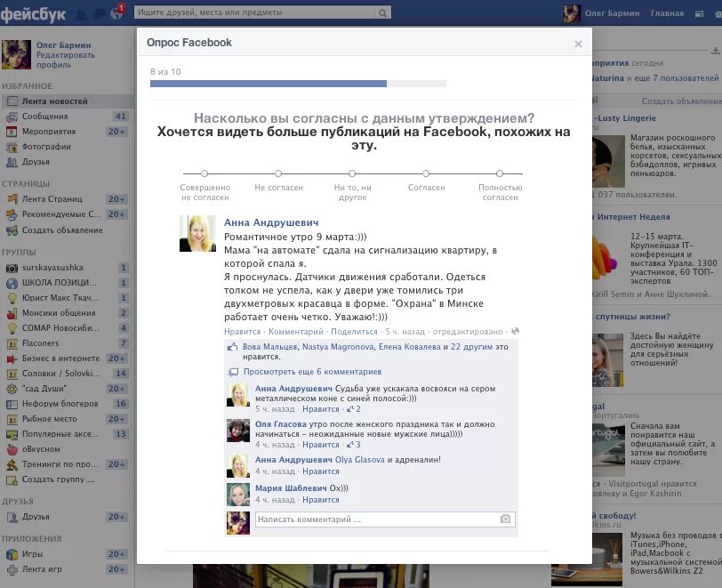Like Мария Шаблевич's comment
The height and width of the screenshot is (588, 722).
[320, 500]
